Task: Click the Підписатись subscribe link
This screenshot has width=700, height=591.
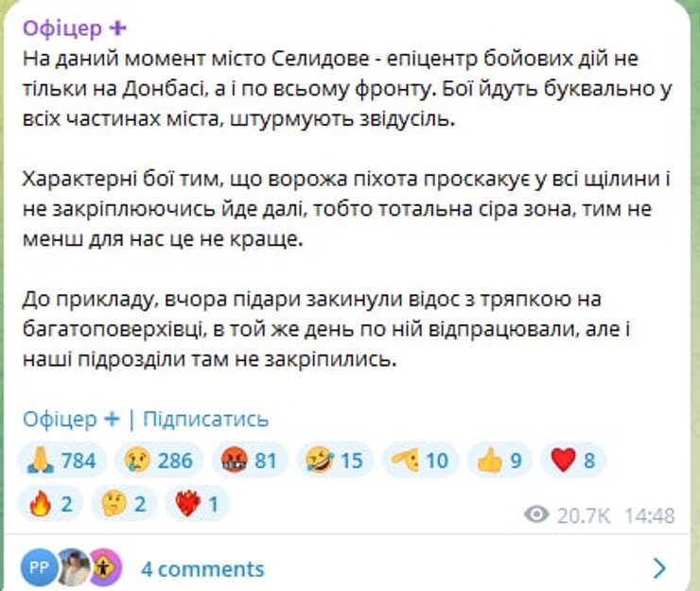Action: tap(205, 419)
